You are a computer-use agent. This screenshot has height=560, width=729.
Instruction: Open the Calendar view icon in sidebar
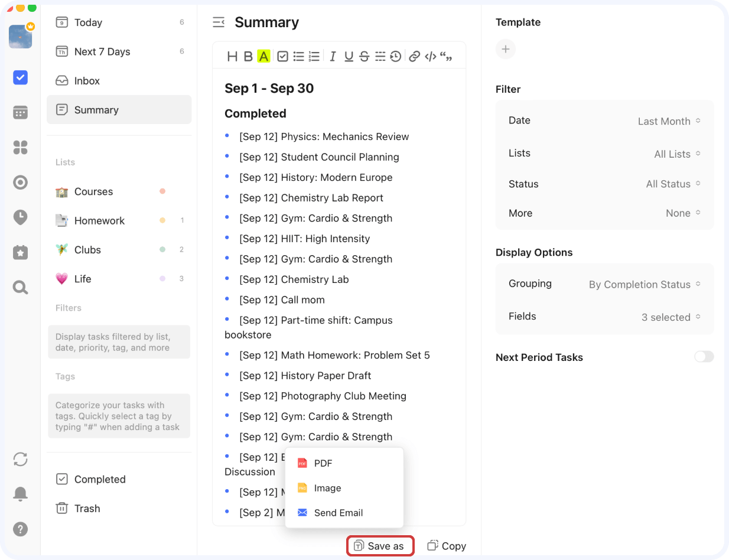click(20, 112)
